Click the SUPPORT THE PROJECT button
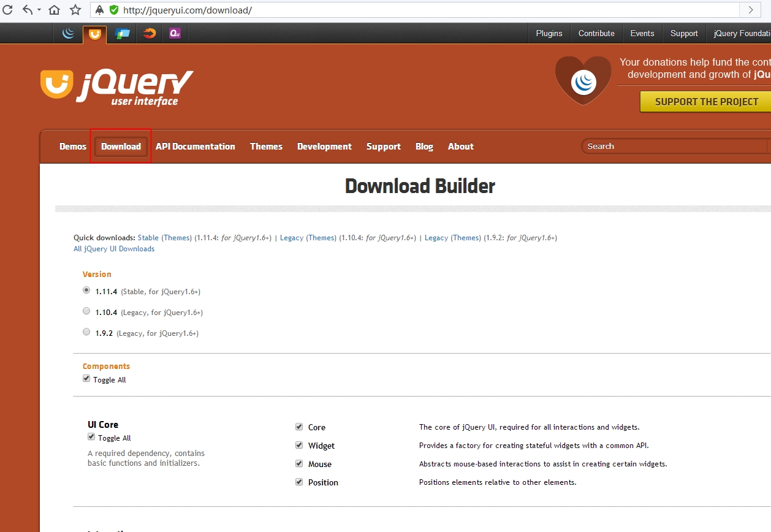The image size is (771, 532). click(705, 102)
